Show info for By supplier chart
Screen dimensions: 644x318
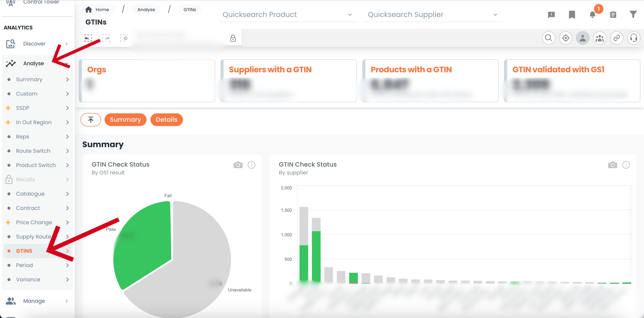[x=626, y=165]
